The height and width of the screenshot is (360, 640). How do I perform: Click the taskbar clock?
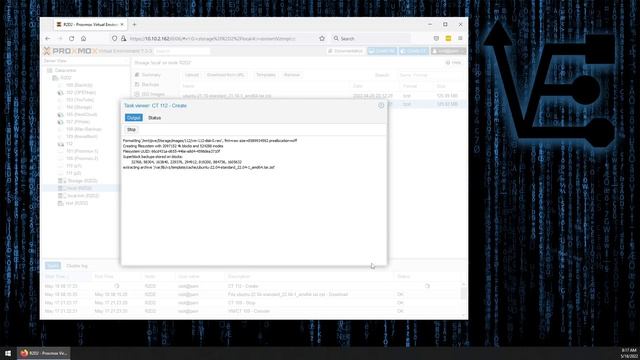pos(629,353)
